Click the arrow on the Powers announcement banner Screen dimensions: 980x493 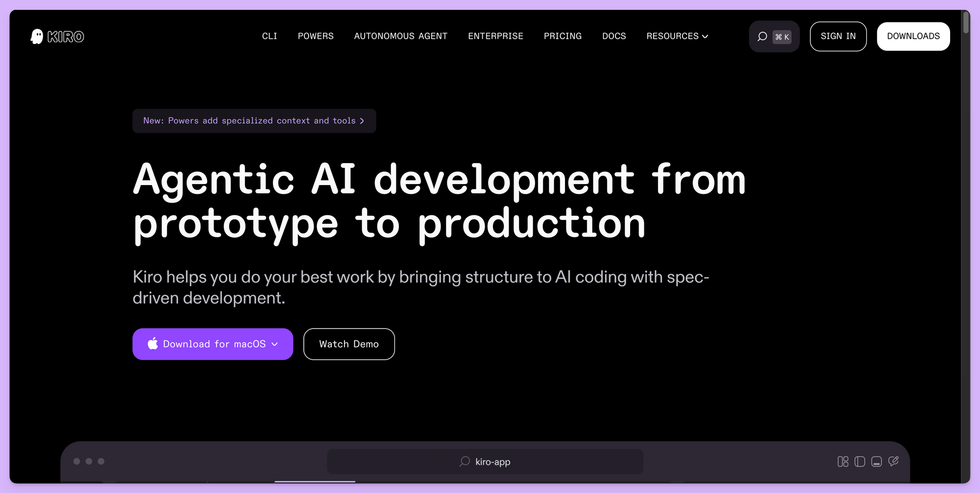coord(362,121)
